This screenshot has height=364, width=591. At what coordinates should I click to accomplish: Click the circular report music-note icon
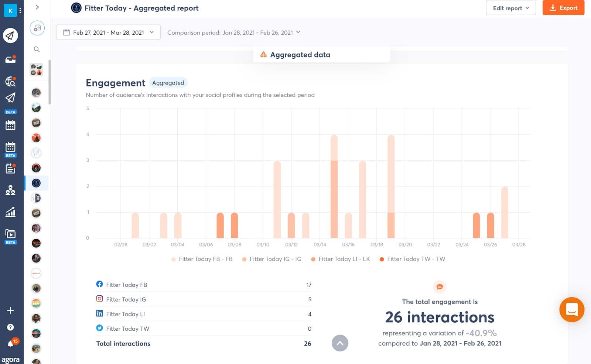37,28
